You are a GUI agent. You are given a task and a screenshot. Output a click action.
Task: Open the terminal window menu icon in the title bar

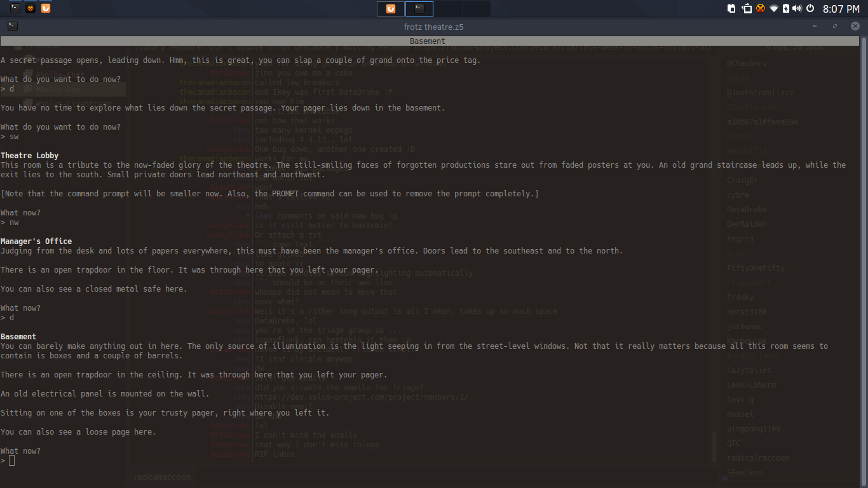(x=12, y=27)
